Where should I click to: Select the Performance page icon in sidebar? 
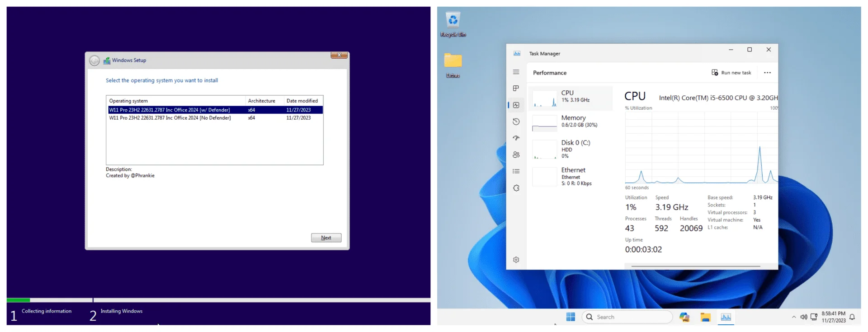tap(516, 105)
